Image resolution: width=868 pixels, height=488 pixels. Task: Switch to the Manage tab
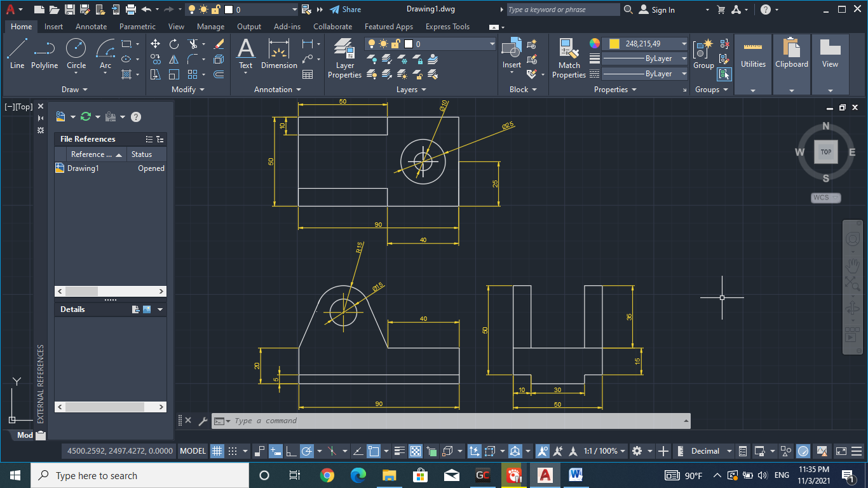(210, 27)
